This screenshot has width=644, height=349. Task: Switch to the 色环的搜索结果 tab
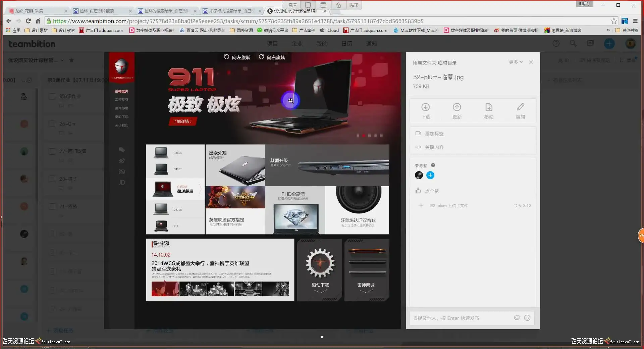(167, 11)
